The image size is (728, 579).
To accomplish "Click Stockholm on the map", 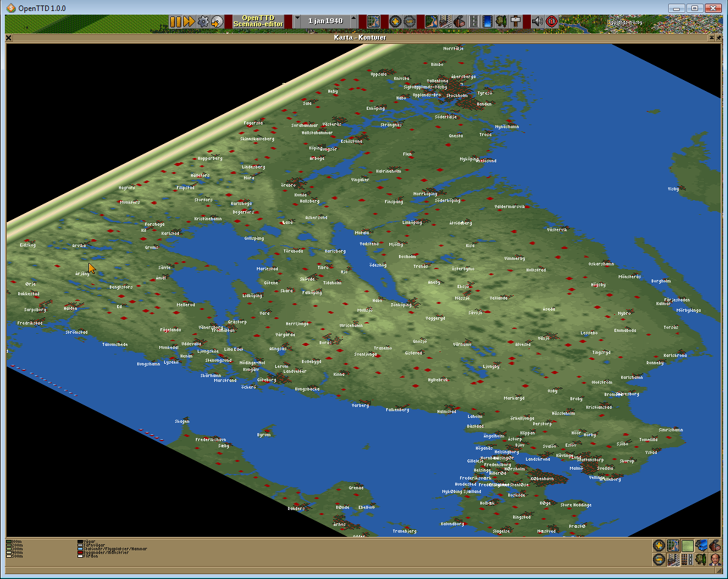I will pyautogui.click(x=457, y=96).
